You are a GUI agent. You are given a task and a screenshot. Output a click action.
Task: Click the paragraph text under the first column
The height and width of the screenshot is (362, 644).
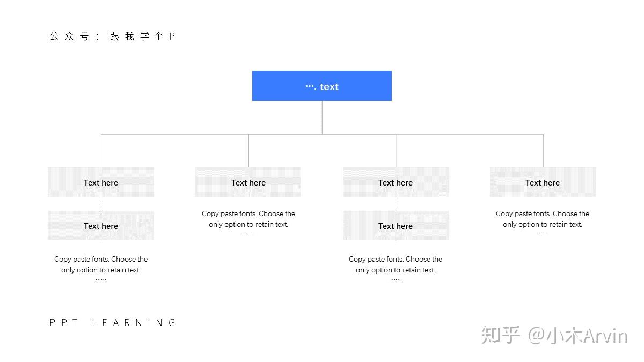pos(101,264)
